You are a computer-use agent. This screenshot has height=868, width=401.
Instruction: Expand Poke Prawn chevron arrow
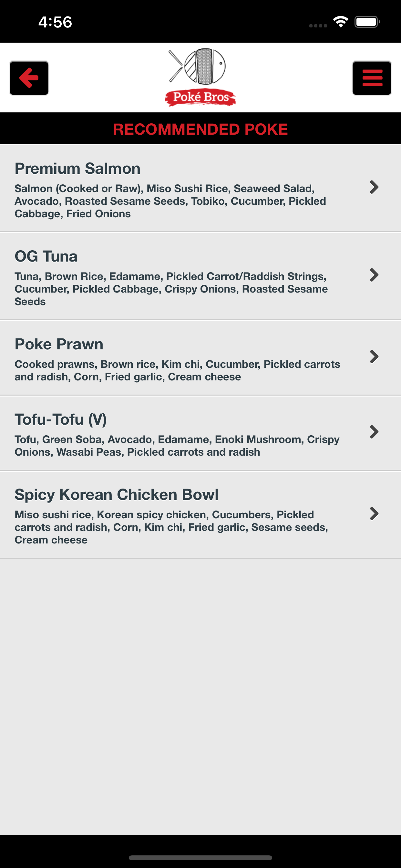tap(374, 356)
